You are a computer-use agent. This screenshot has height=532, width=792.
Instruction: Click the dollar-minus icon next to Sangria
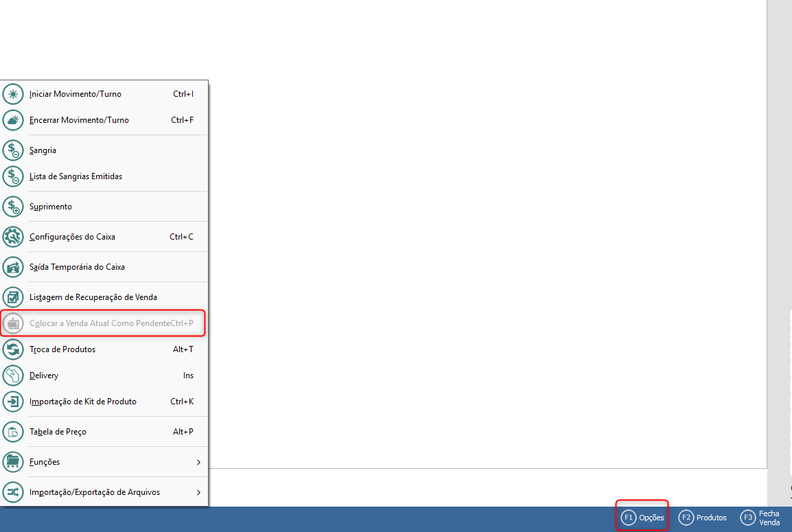(x=13, y=150)
